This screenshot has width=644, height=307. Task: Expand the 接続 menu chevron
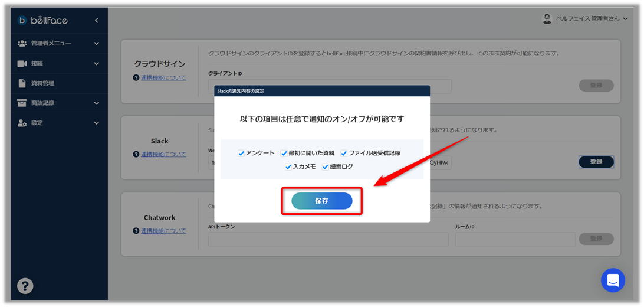coord(97,63)
